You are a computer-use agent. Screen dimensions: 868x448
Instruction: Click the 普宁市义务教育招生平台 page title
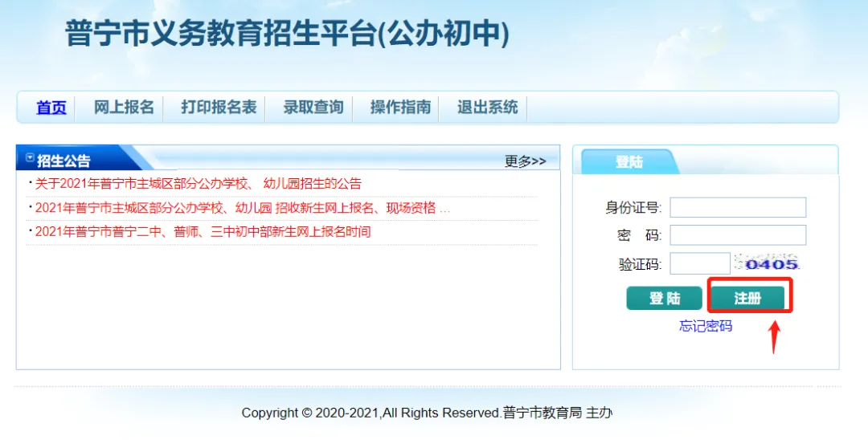click(x=287, y=33)
